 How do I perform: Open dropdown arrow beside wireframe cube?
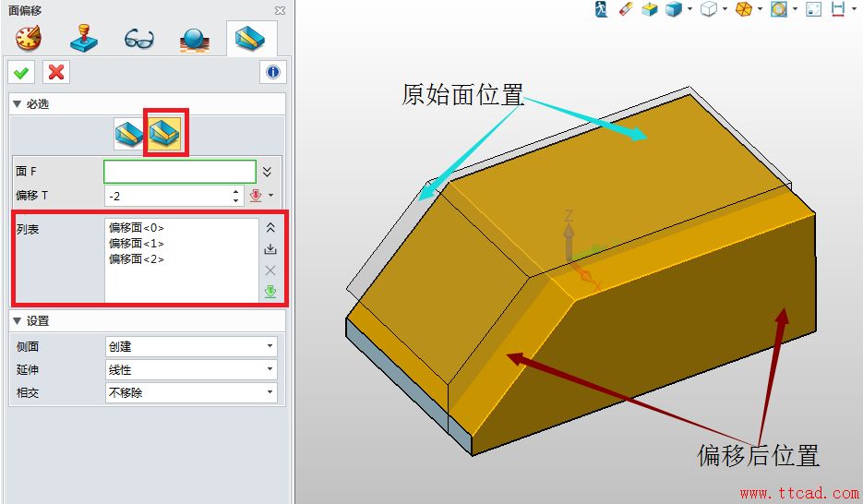[725, 9]
